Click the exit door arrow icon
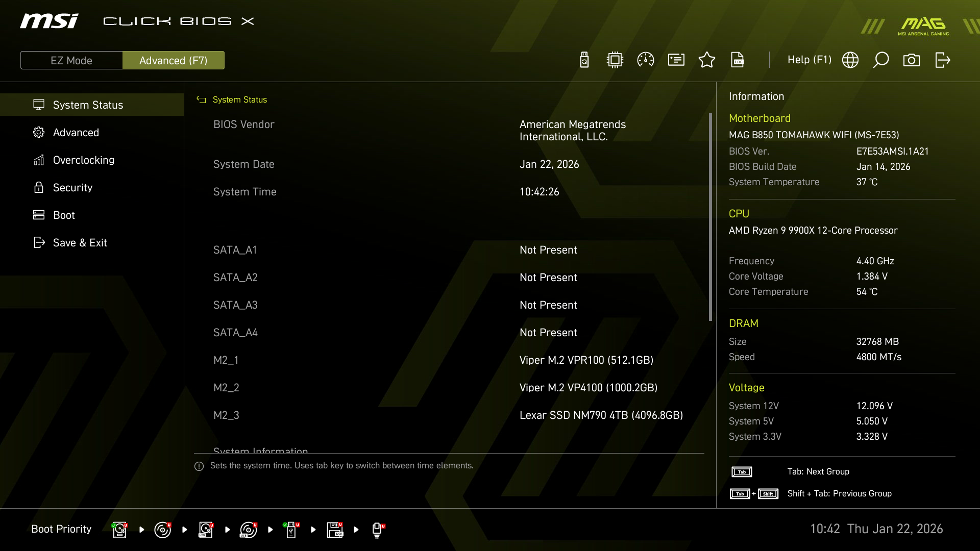Screen dimensions: 980x551 (942, 60)
